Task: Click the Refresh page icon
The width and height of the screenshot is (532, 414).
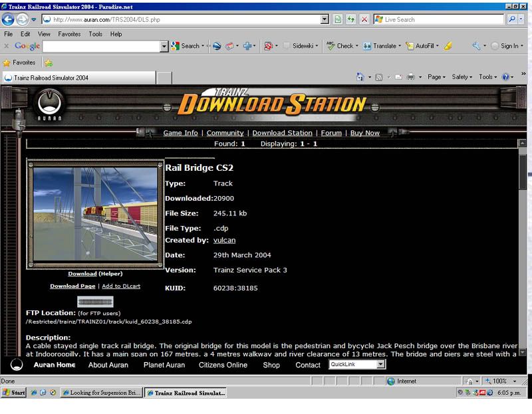Action: [351, 19]
